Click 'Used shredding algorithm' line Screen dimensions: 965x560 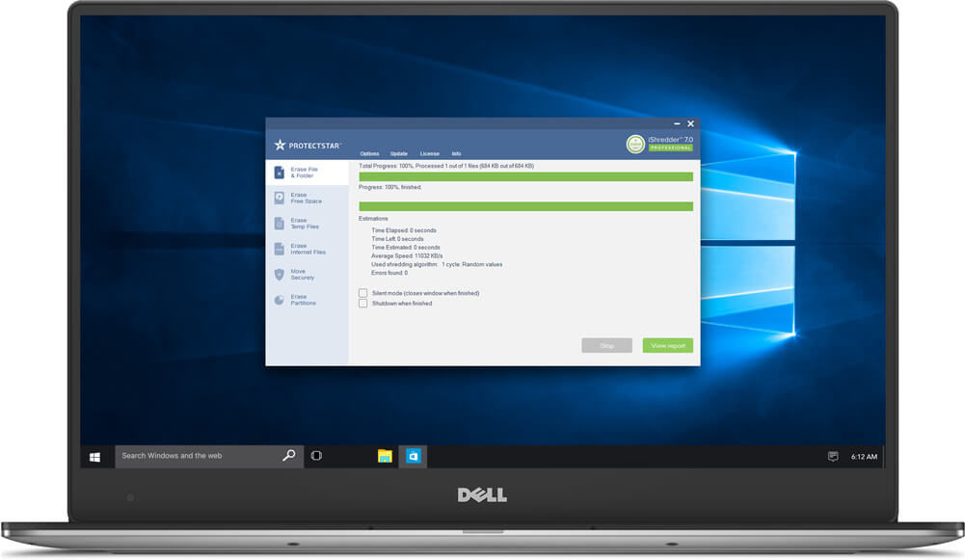pos(437,265)
